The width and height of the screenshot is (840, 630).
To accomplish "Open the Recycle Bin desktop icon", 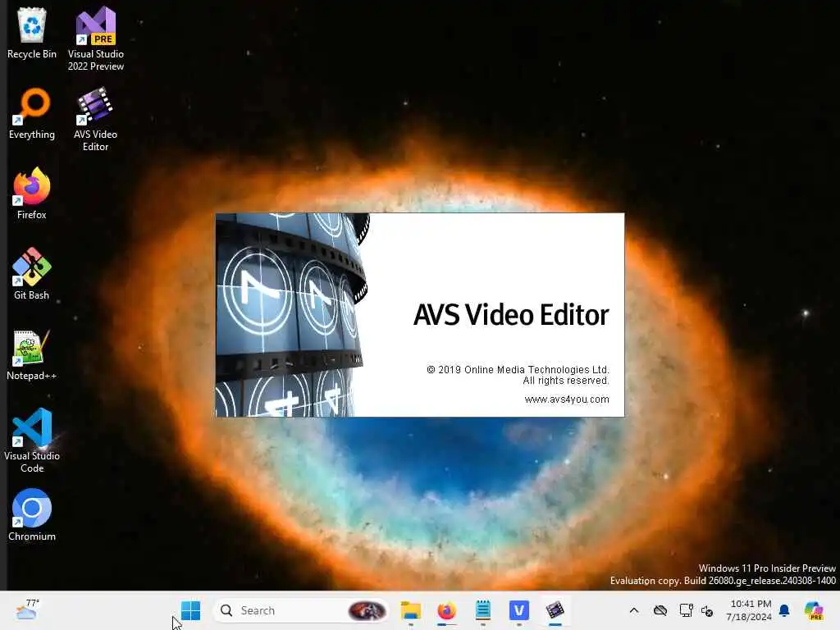I will point(32,33).
